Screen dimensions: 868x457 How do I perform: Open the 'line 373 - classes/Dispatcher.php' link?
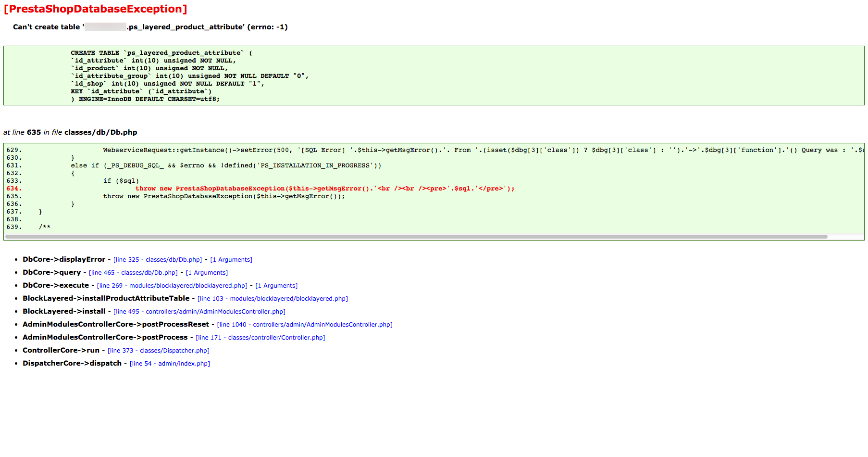pos(159,351)
